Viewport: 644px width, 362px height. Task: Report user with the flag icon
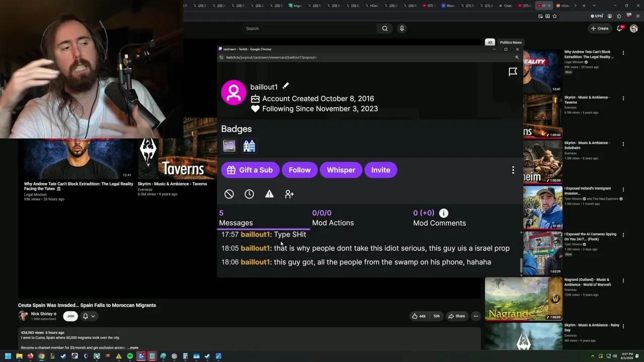[513, 72]
